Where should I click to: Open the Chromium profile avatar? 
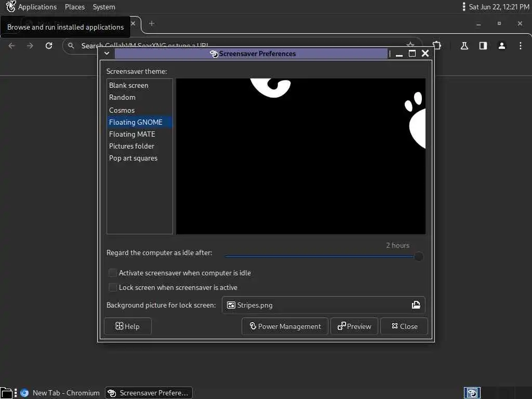point(502,46)
